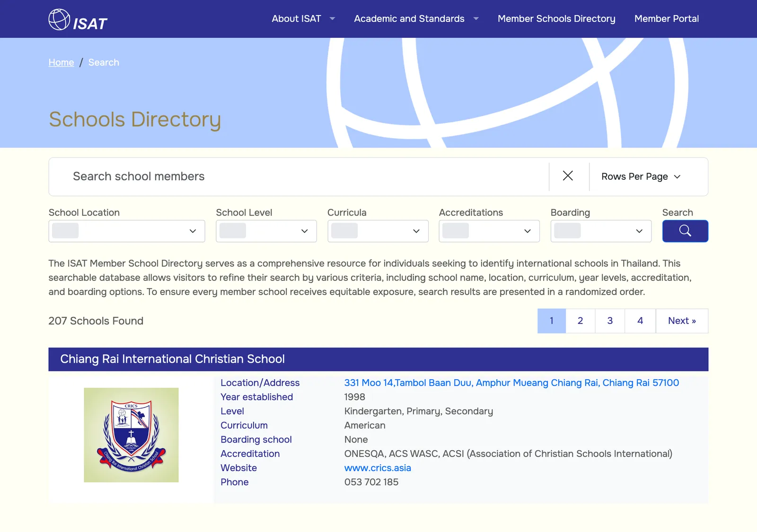The image size is (757, 532).
Task: Open Academic and Standards menu item
Action: 409,19
